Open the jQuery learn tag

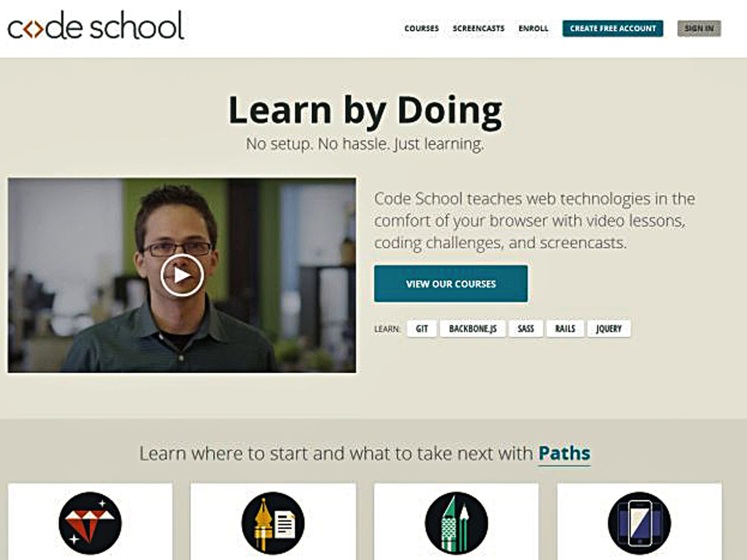tap(609, 328)
